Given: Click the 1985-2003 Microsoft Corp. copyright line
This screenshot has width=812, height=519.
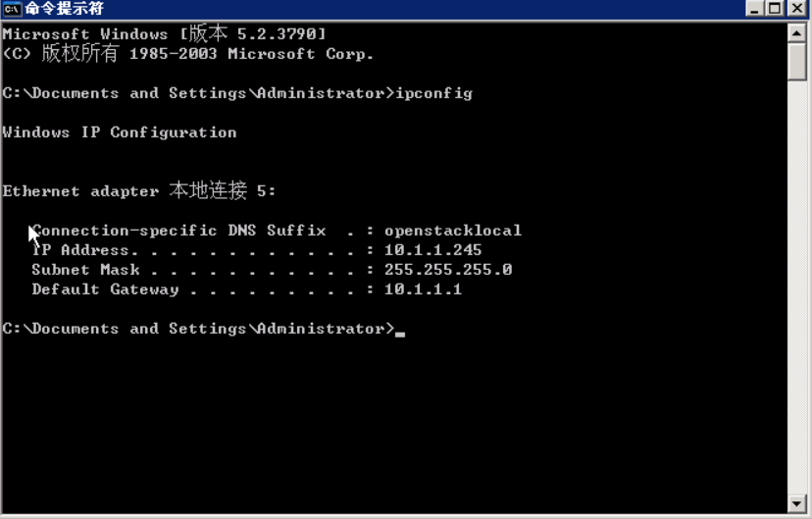Looking at the screenshot, I should pos(188,54).
